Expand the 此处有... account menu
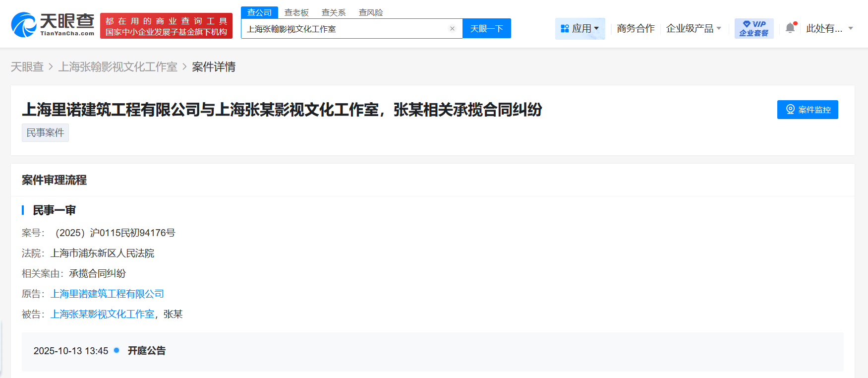Screen dimensions: 868x378 (829, 28)
